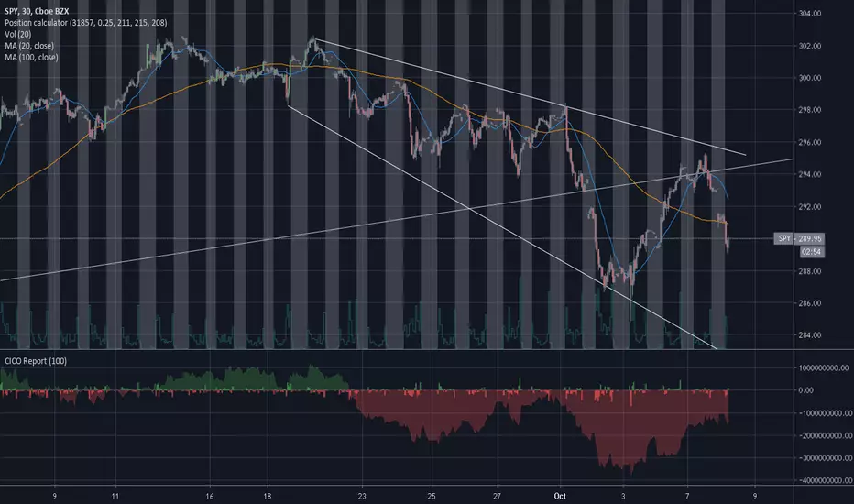Screen dimensions: 854x504
Task: Click the 284.00 price axis label
Action: (x=810, y=335)
